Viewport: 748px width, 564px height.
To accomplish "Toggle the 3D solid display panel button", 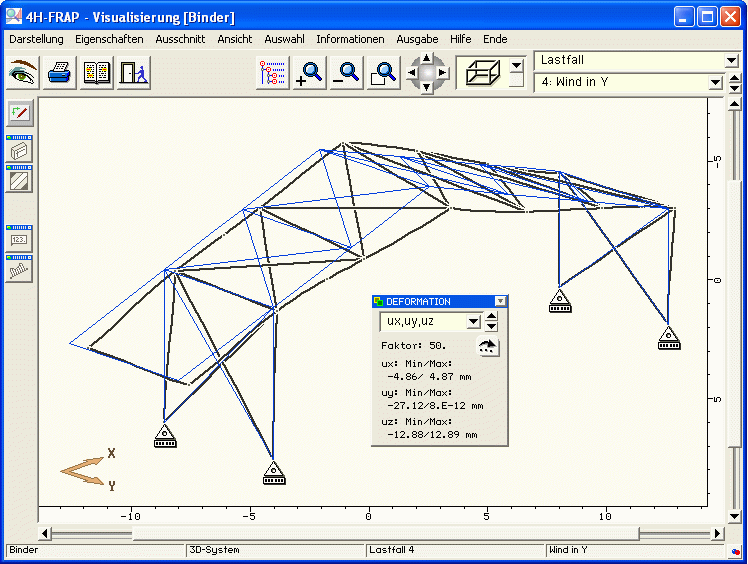I will tap(20, 151).
